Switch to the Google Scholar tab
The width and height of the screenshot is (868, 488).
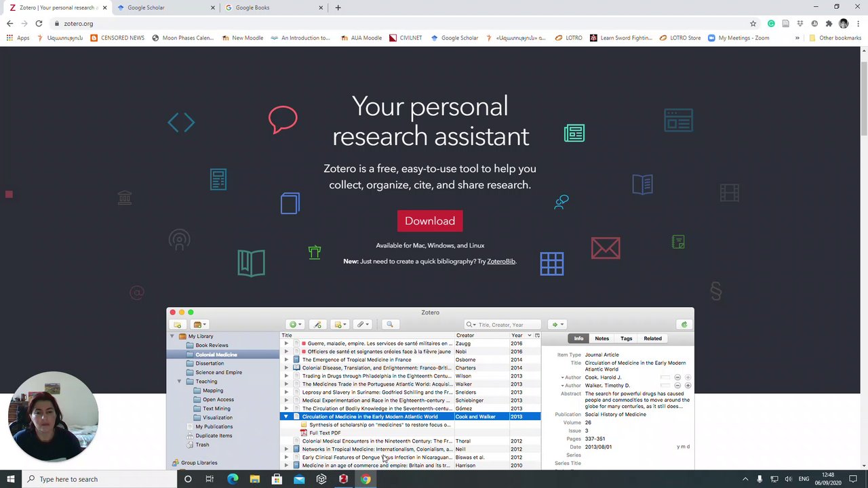[x=163, y=7]
